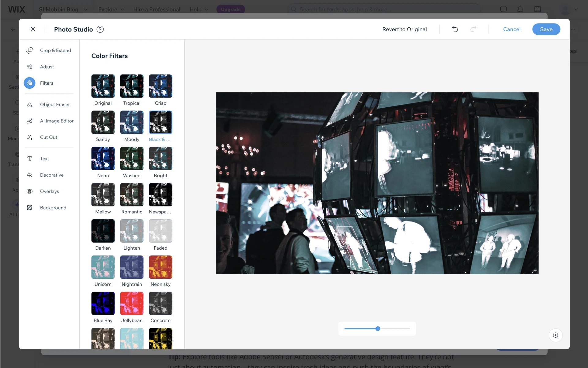588x368 pixels.
Task: Open the Object Eraser tool
Action: (x=55, y=105)
